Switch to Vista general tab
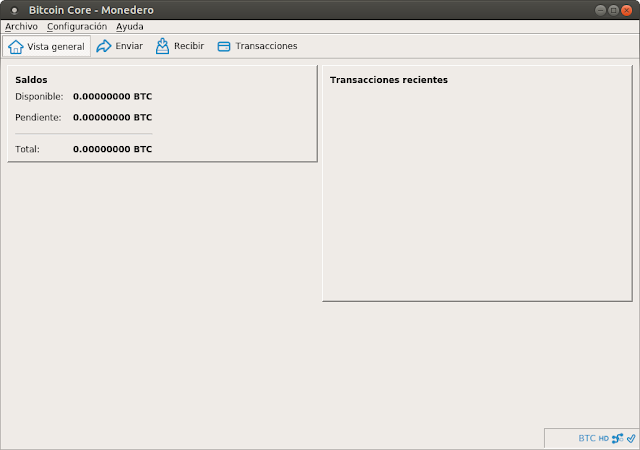 (x=47, y=46)
